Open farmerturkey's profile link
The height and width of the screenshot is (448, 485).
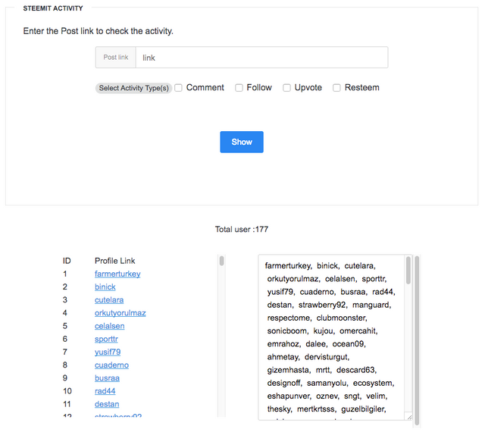[117, 274]
